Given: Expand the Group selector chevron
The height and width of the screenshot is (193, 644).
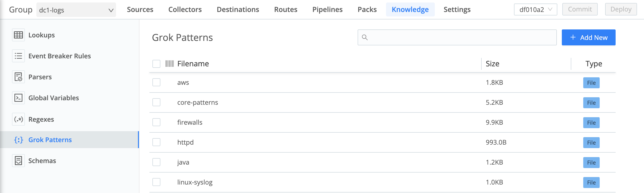Looking at the screenshot, I should [111, 10].
